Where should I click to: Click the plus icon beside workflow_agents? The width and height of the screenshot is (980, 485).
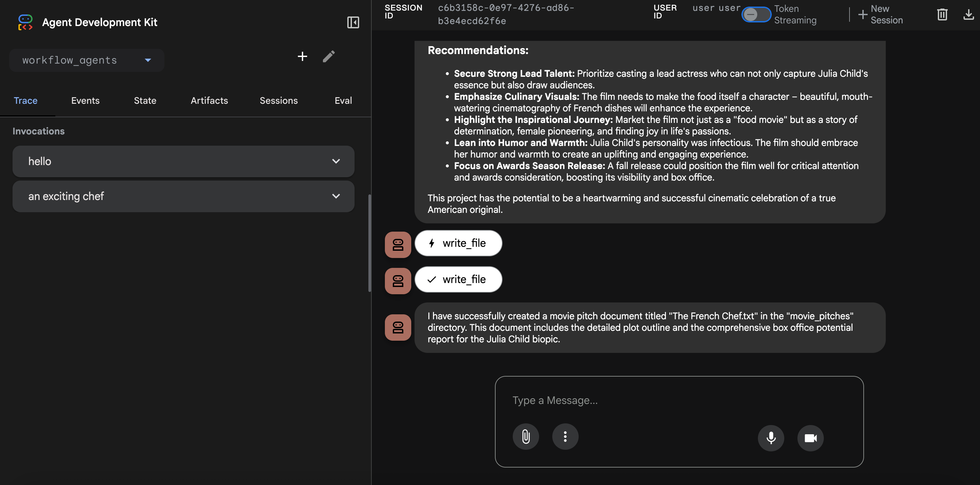pos(302,57)
